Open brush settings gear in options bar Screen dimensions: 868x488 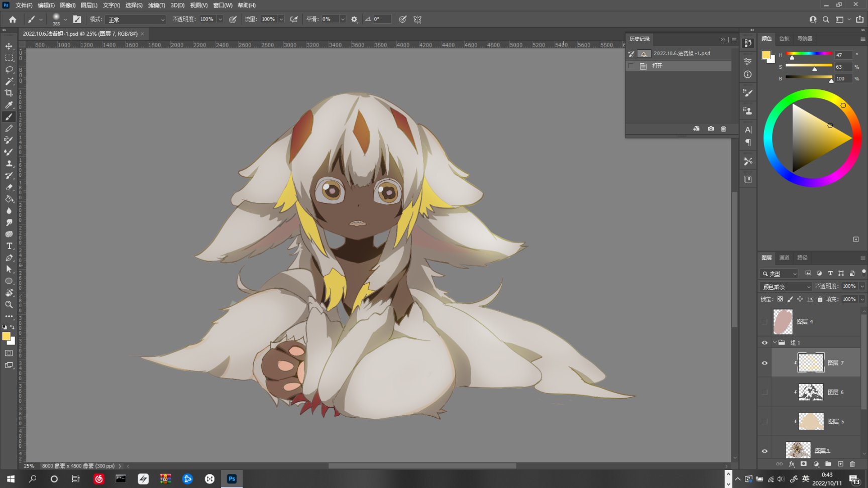(355, 19)
